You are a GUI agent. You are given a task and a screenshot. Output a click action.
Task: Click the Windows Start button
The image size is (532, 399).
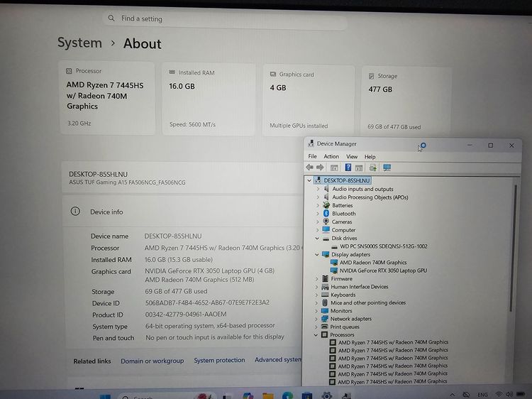[105, 396]
